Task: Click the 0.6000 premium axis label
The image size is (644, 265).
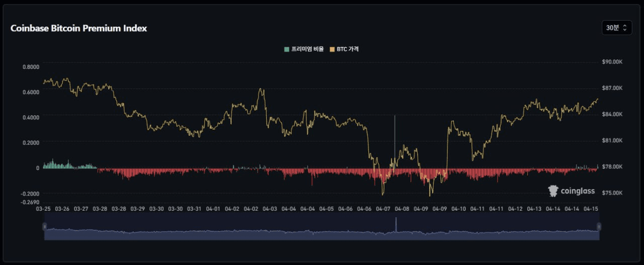Action: (x=31, y=92)
